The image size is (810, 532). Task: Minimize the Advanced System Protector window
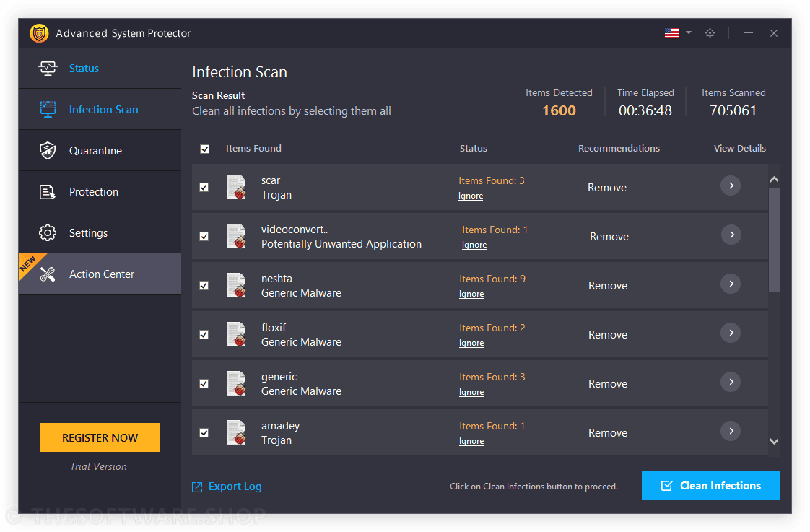[x=749, y=33]
